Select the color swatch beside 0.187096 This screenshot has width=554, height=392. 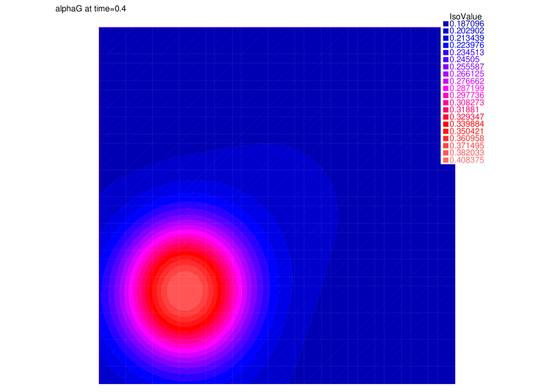(x=446, y=23)
